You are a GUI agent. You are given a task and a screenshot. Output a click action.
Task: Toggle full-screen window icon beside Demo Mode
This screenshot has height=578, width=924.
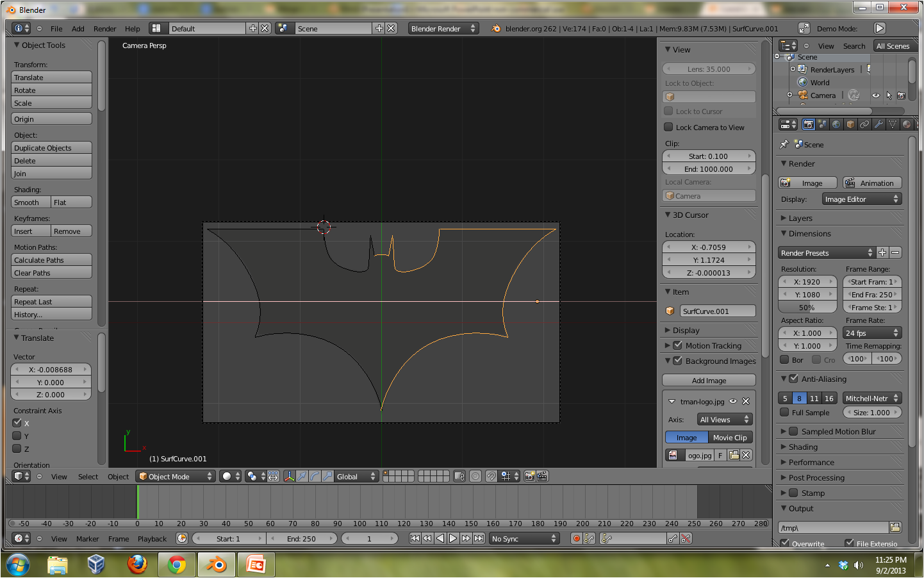[804, 28]
